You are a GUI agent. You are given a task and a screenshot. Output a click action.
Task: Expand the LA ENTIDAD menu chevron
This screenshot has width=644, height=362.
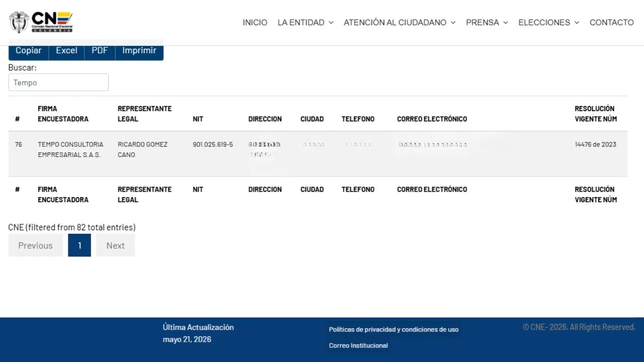pos(331,23)
